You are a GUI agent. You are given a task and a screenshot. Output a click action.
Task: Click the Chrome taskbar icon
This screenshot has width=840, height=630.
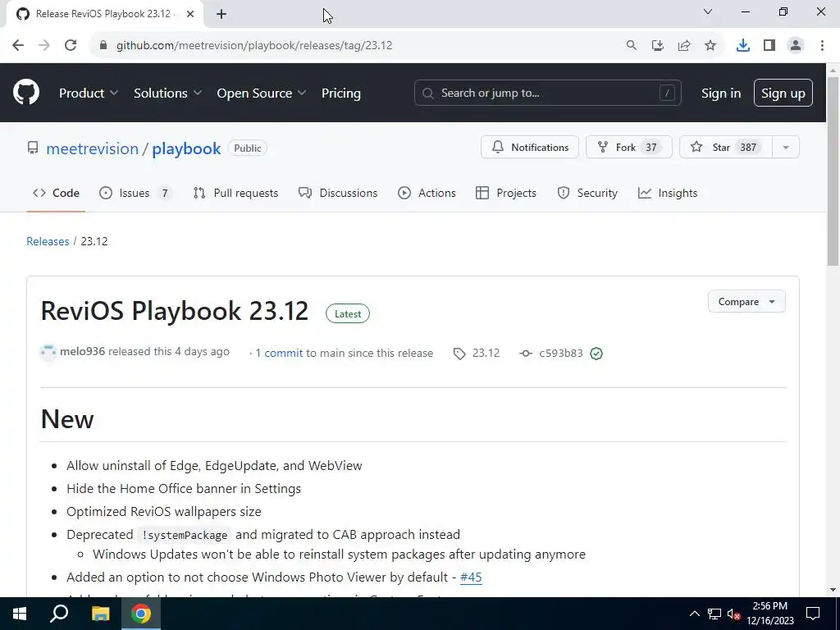coord(141,614)
